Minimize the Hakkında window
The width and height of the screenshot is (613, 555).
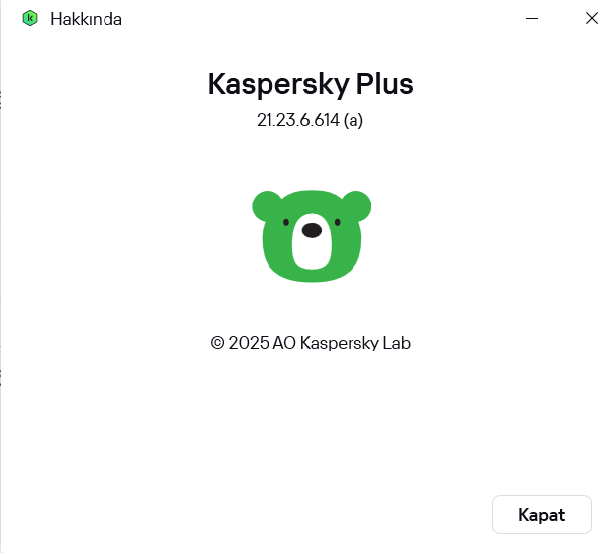tap(532, 18)
